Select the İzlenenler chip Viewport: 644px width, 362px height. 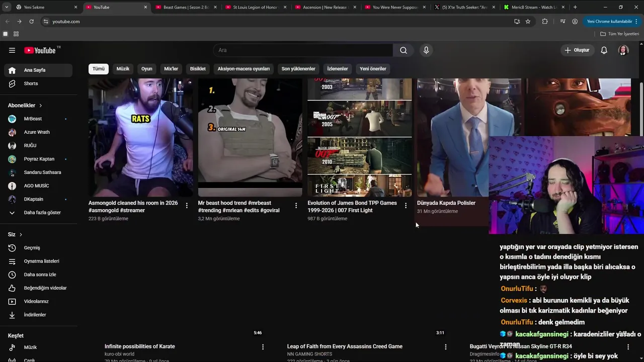[338, 69]
